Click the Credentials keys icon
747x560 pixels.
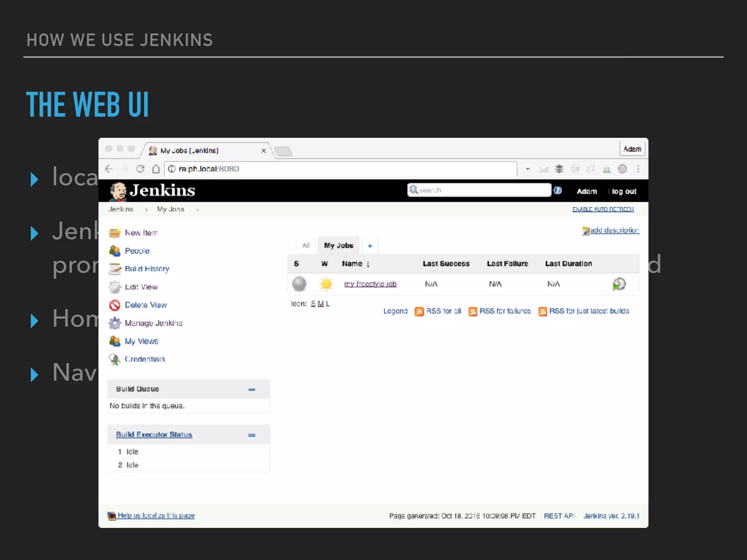click(x=115, y=359)
